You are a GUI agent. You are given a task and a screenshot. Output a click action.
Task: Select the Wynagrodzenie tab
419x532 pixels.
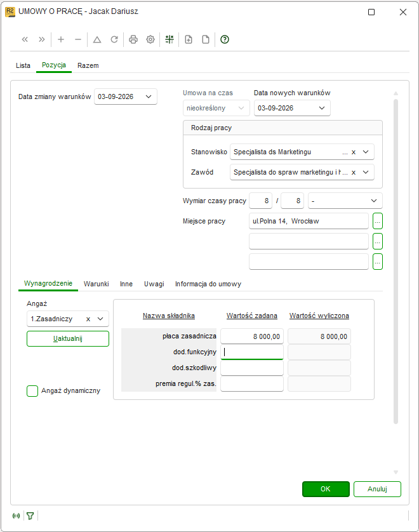pyautogui.click(x=48, y=283)
